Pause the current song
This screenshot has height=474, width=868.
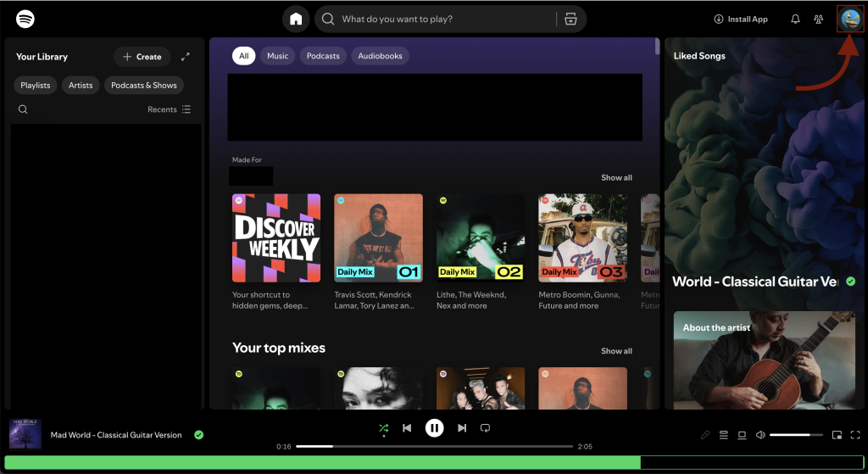point(435,427)
